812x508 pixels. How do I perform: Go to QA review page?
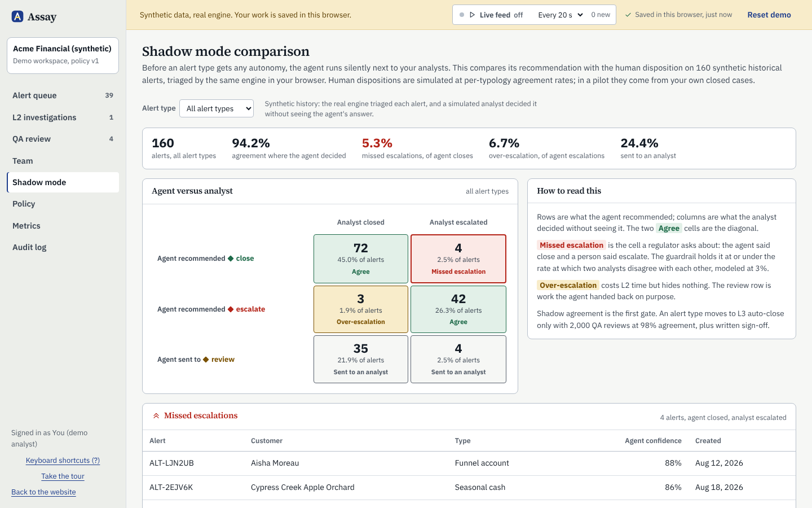[x=63, y=139]
